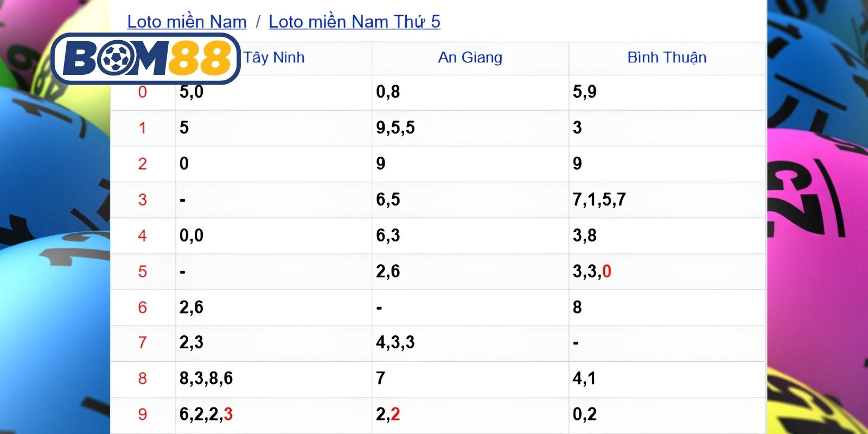Viewport: 868px width, 434px height.
Task: Open the Loto miền Nam Thứ 5 link
Action: (x=354, y=22)
